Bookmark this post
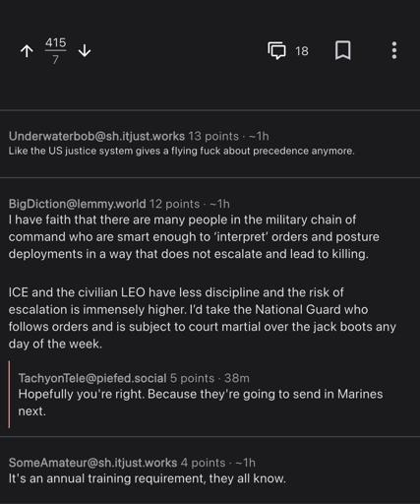This screenshot has width=420, height=504. tap(343, 50)
